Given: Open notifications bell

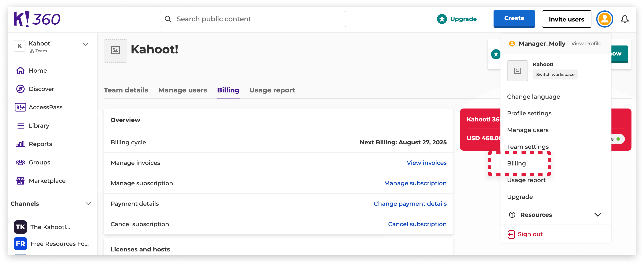Looking at the screenshot, I should [625, 19].
